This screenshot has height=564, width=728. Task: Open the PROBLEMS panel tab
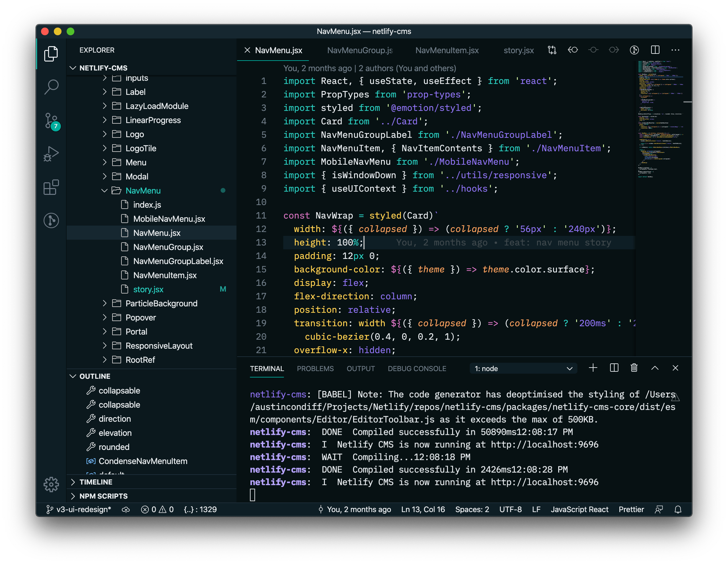315,368
